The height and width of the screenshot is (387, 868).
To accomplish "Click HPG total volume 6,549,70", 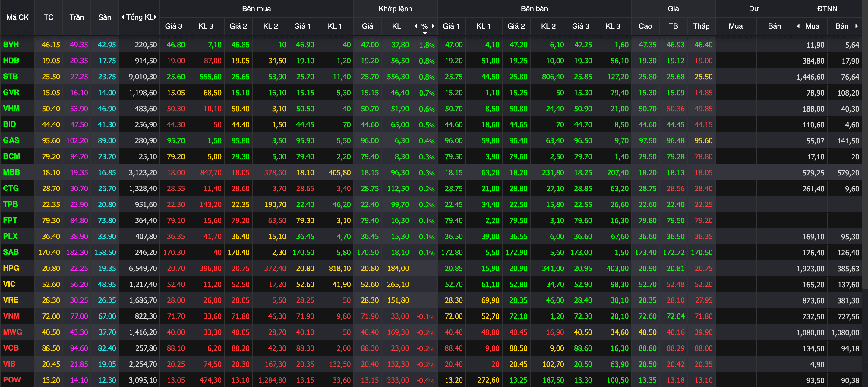I will (x=143, y=269).
